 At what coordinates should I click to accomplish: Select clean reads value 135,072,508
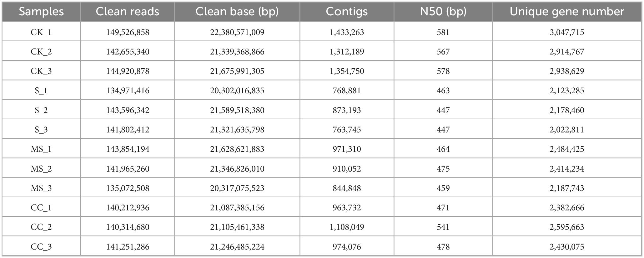pyautogui.click(x=128, y=188)
